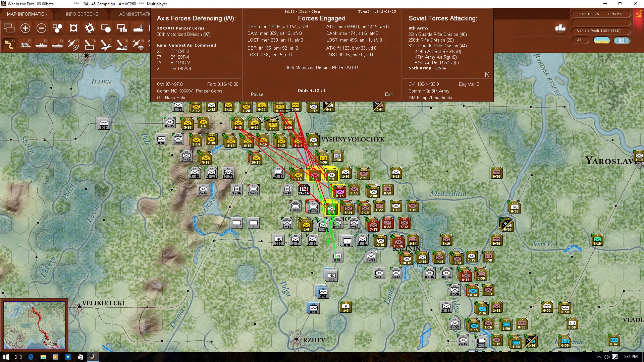
Task: Select the F8 bomb city mode
Action: 122,44
